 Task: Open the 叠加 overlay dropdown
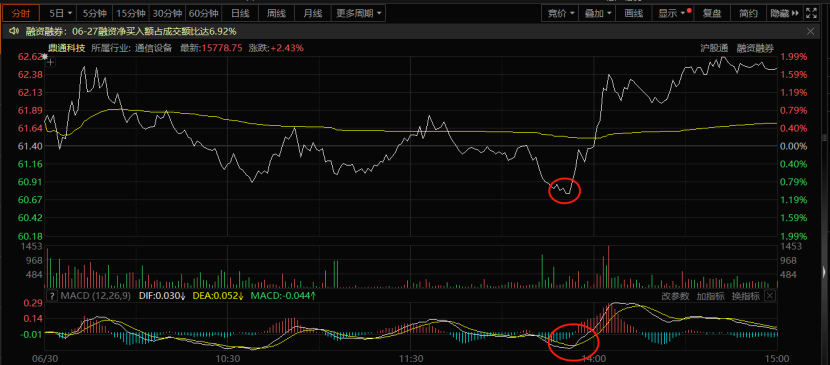597,13
